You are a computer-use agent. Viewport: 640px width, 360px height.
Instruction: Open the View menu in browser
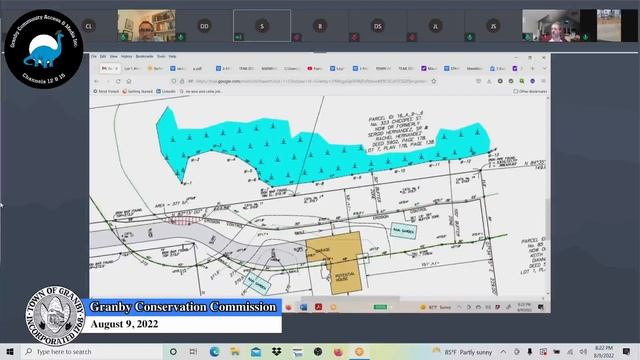tap(113, 56)
